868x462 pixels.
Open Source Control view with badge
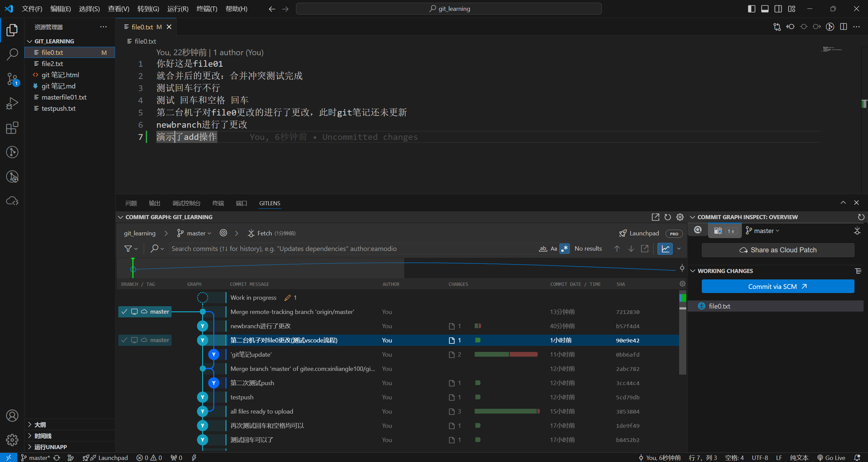click(12, 79)
